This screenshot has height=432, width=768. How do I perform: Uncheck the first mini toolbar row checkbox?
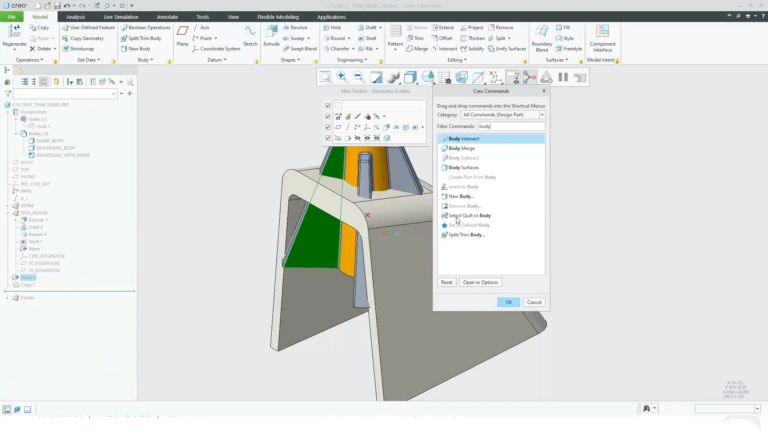coord(328,106)
